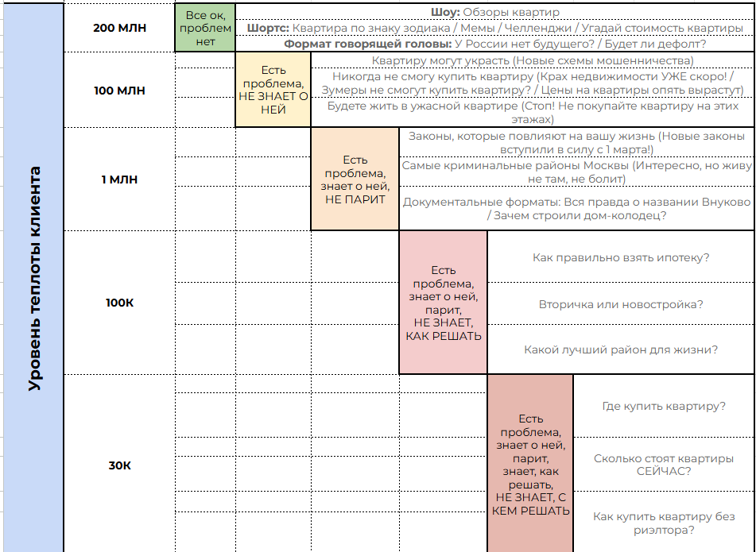Select the orange 'НЕ ПАРИТ' cell
Viewport: 756px width, 552px height.
coord(355,179)
